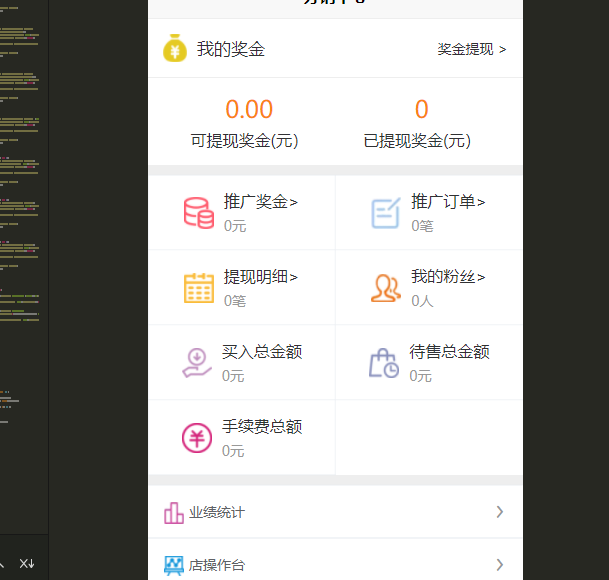Click the pink yen 手续费总额 icon

coord(197,437)
